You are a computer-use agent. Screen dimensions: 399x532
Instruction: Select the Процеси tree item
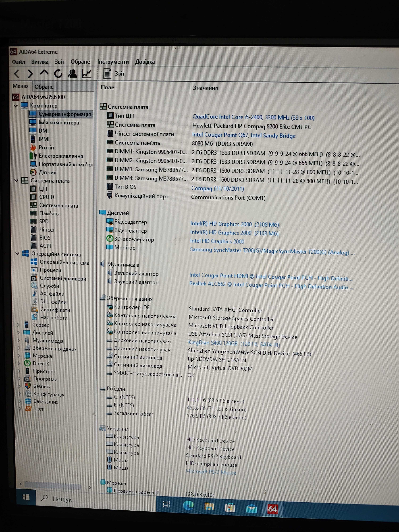(46, 270)
